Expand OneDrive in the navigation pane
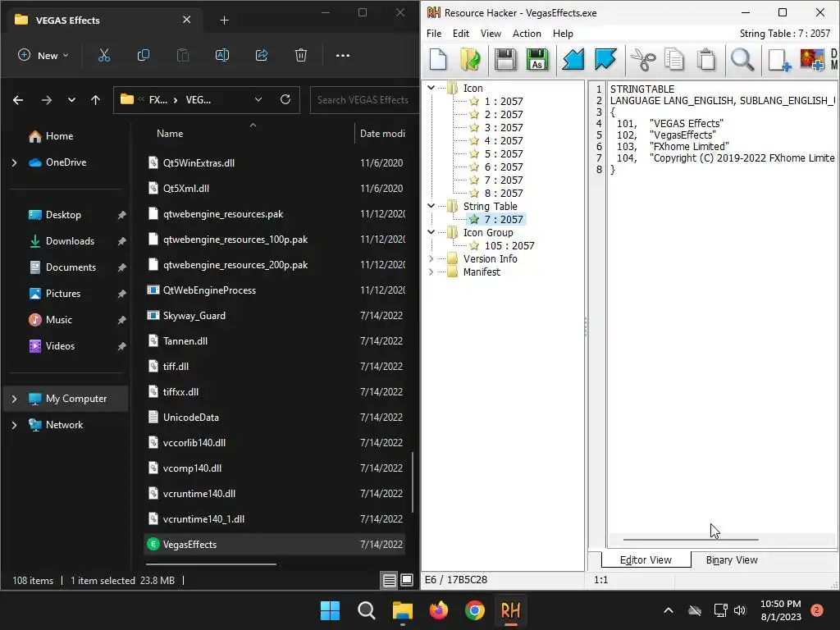The width and height of the screenshot is (840, 630). click(15, 162)
